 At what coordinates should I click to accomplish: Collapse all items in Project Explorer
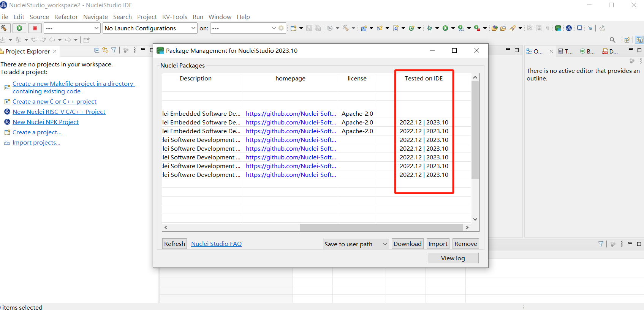97,50
